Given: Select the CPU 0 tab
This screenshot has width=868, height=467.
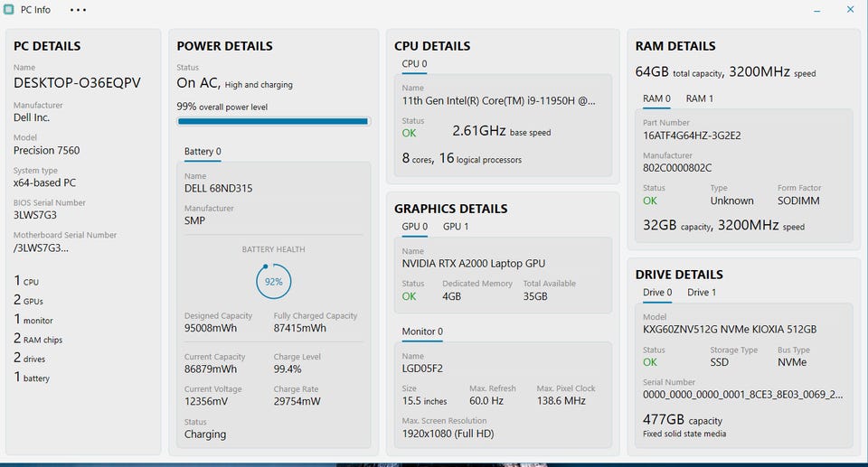Looking at the screenshot, I should coord(415,63).
